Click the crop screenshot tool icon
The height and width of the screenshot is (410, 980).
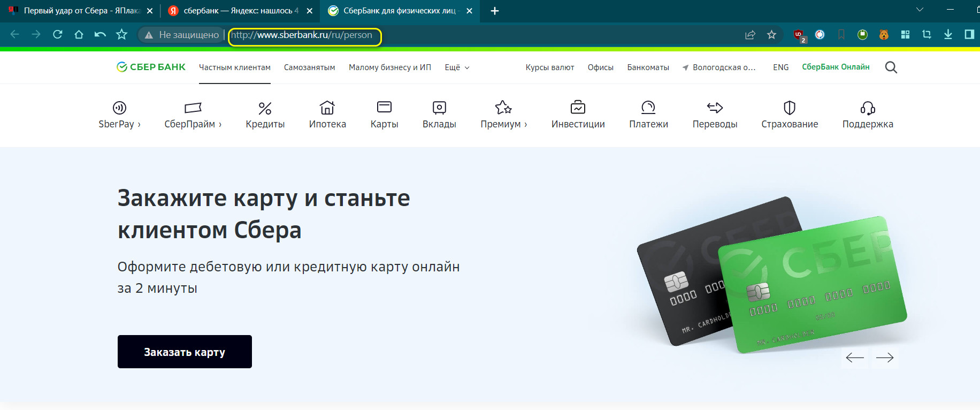coord(927,35)
